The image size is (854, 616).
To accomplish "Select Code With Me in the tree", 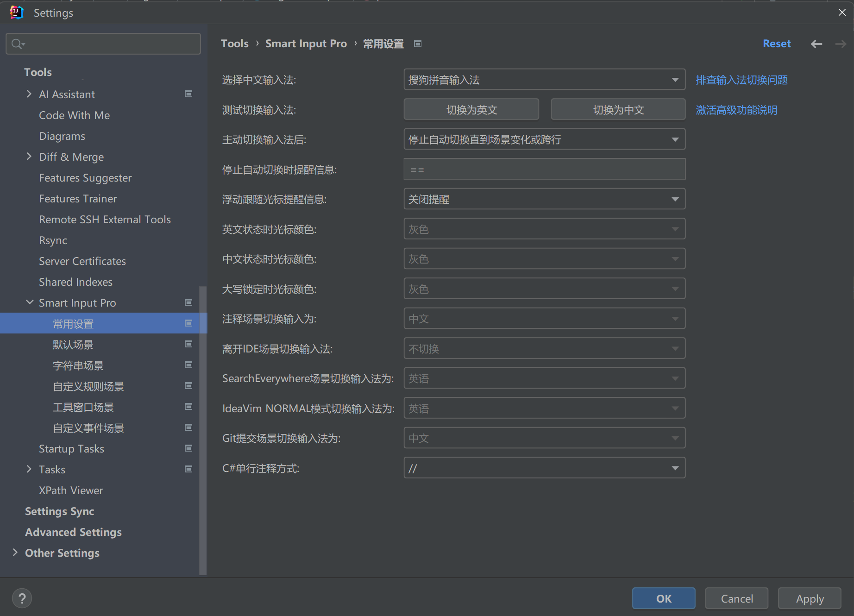I will coord(74,115).
